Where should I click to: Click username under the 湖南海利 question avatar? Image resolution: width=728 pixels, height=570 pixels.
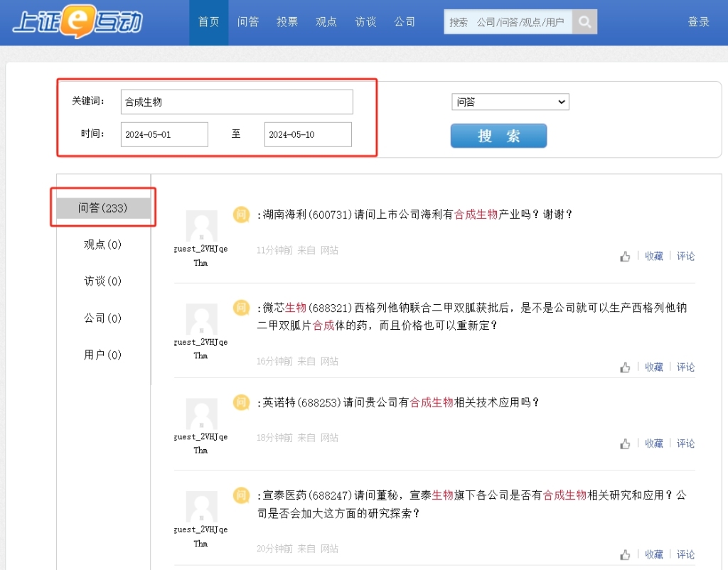(x=200, y=256)
